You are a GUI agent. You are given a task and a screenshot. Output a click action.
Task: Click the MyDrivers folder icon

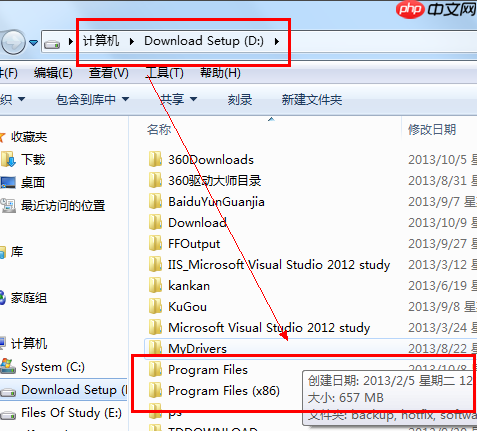pos(155,348)
